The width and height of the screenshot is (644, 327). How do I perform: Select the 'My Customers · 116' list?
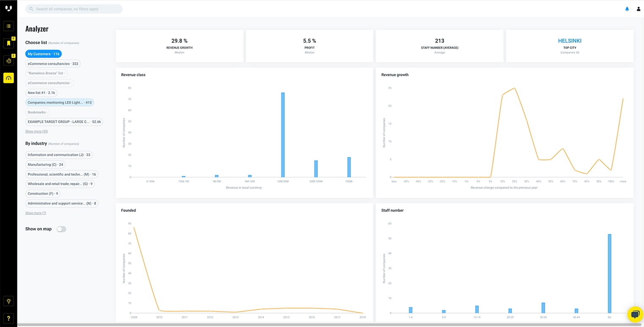pos(43,54)
